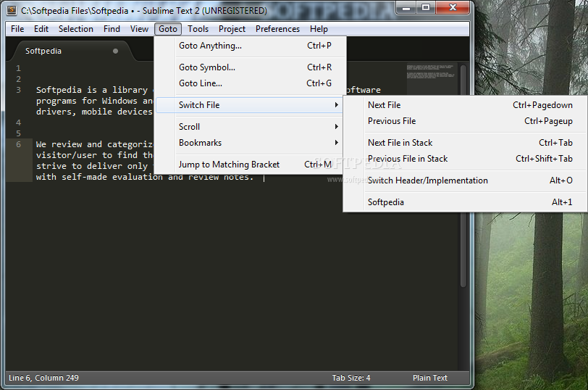The height and width of the screenshot is (390, 588).
Task: Open the Tab Size: 4 selector
Action: pos(351,378)
